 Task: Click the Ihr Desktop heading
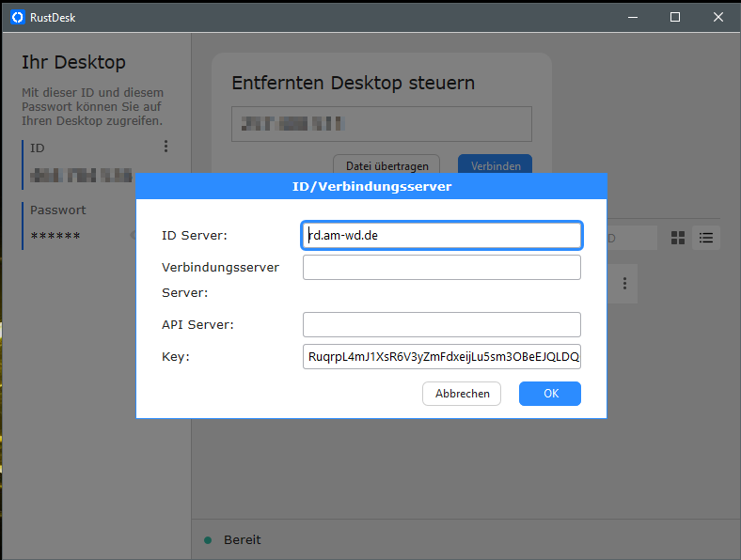[x=73, y=62]
